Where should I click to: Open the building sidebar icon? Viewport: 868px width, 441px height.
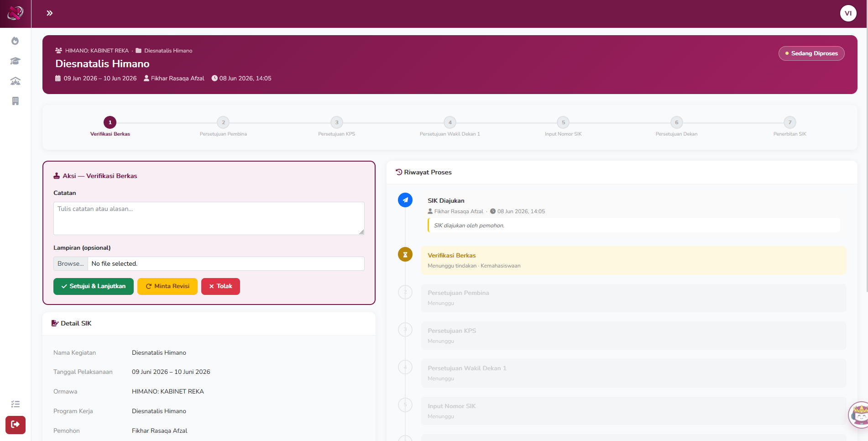(15, 101)
